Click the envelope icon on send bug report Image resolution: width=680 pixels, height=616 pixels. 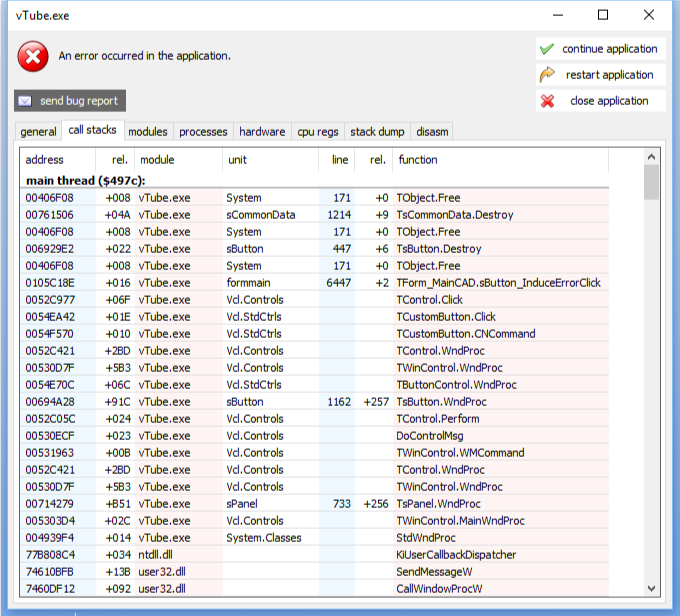click(26, 101)
